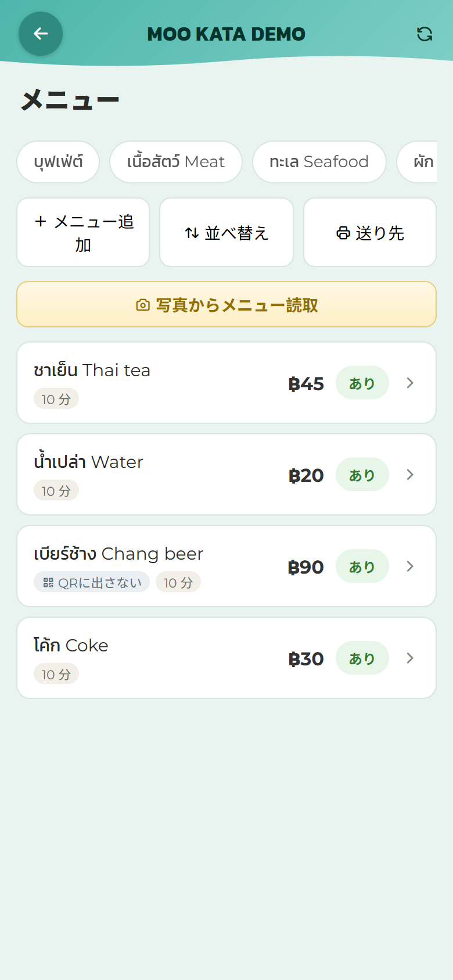453x980 pixels.
Task: Open Coke item chevron arrow
Action: [x=410, y=658]
